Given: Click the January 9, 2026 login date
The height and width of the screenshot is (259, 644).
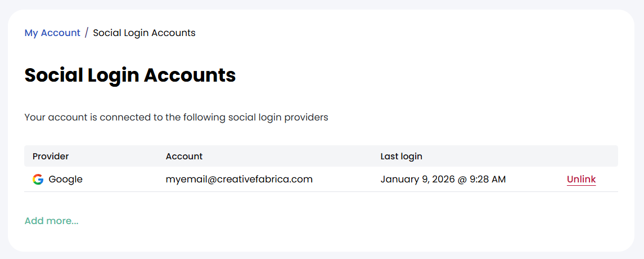Looking at the screenshot, I should 422,180.
